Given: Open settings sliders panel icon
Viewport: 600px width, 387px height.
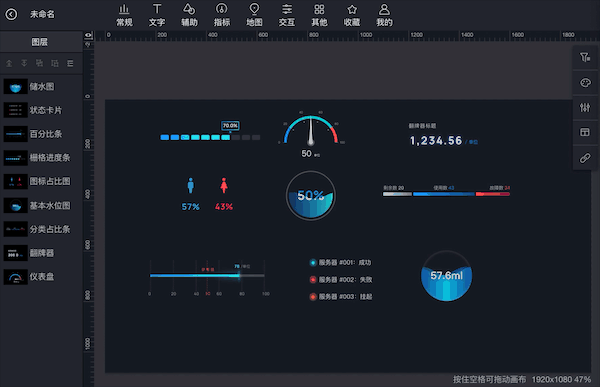Looking at the screenshot, I should (585, 108).
